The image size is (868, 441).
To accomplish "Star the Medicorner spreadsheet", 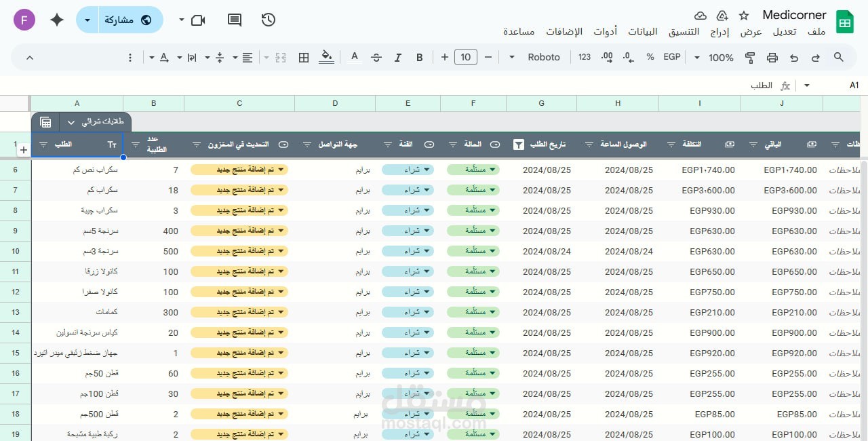I will [743, 15].
